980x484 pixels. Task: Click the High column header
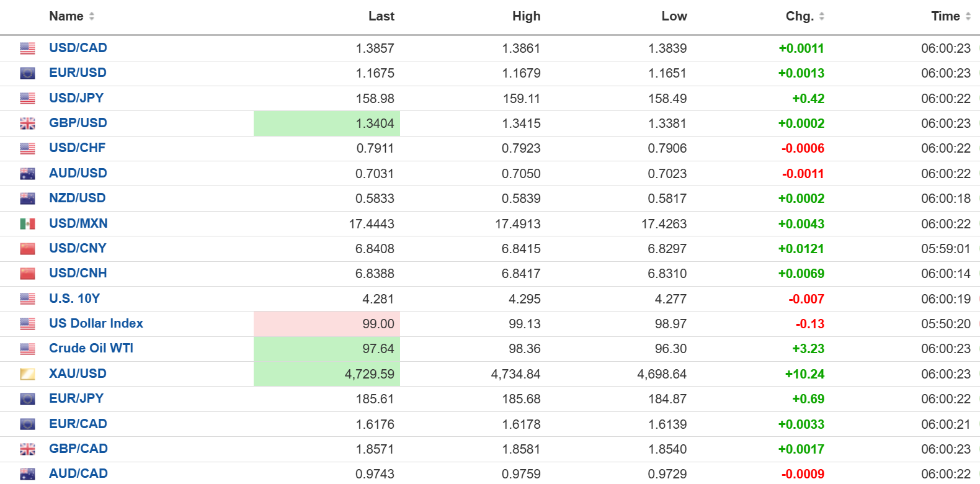(526, 16)
